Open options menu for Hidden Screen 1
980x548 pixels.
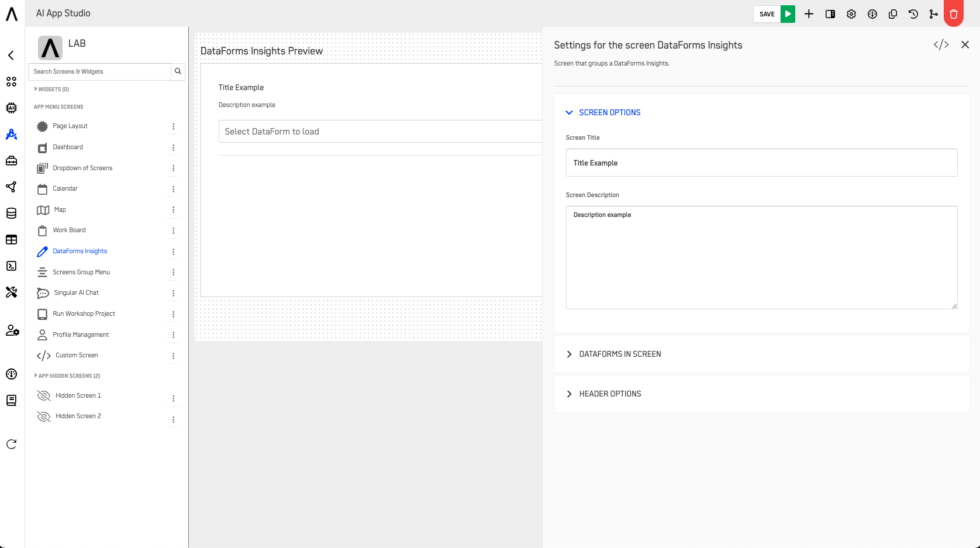(x=173, y=398)
